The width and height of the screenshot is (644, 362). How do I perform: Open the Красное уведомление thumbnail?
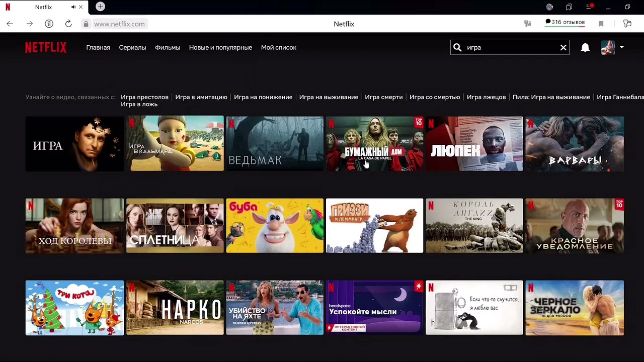575,226
